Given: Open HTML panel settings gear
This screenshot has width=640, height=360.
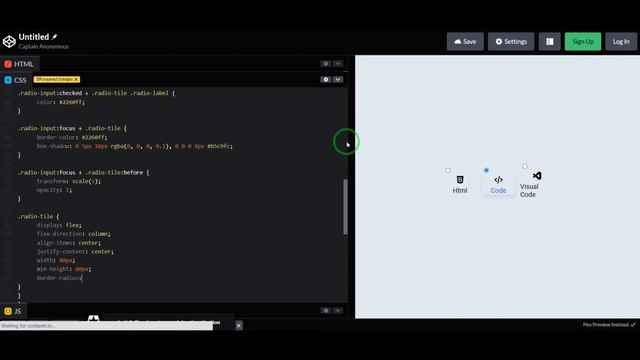Looking at the screenshot, I should pyautogui.click(x=325, y=64).
